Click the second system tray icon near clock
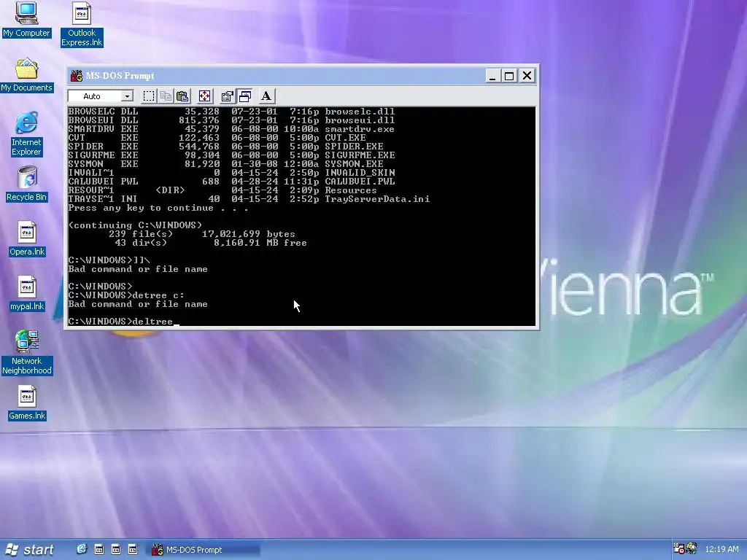Viewport: 747px width, 560px height. tap(692, 548)
